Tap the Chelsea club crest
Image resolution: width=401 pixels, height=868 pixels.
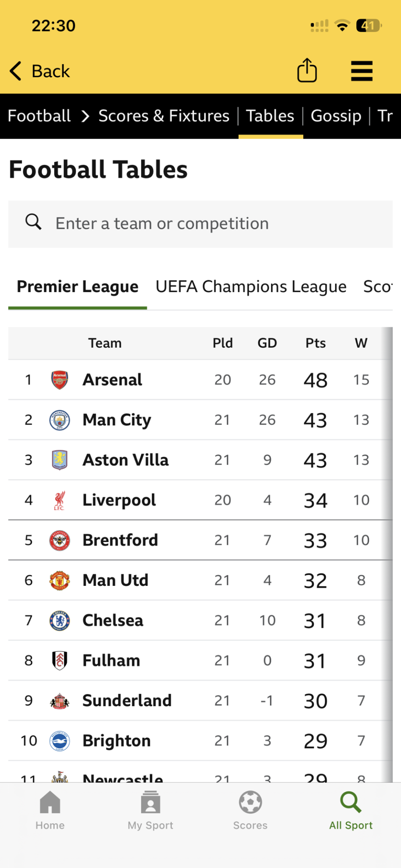(59, 620)
